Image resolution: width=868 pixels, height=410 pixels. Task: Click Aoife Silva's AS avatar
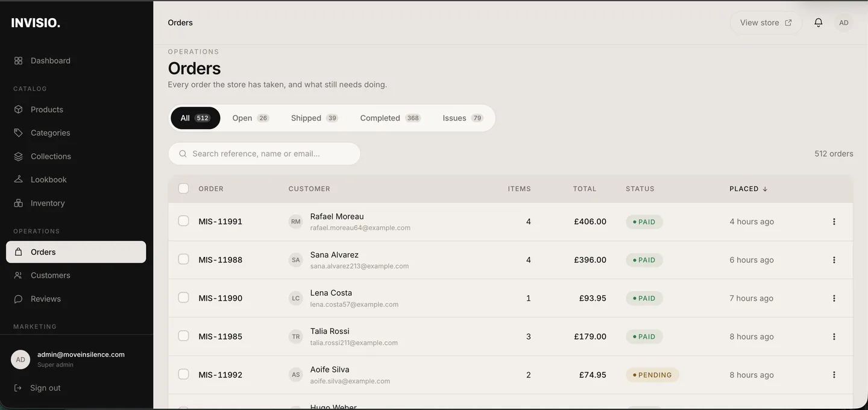tap(295, 375)
